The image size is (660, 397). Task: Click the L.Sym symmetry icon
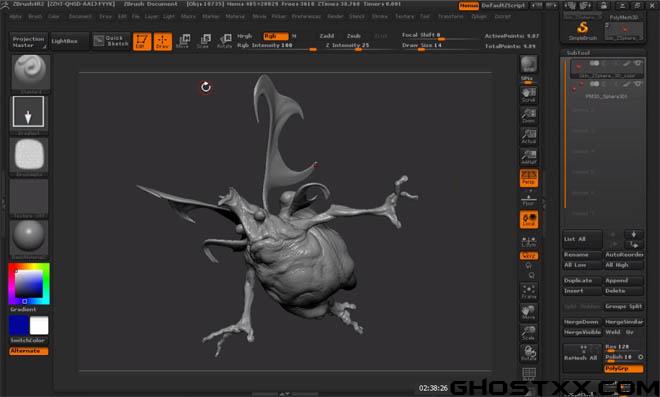coord(529,241)
